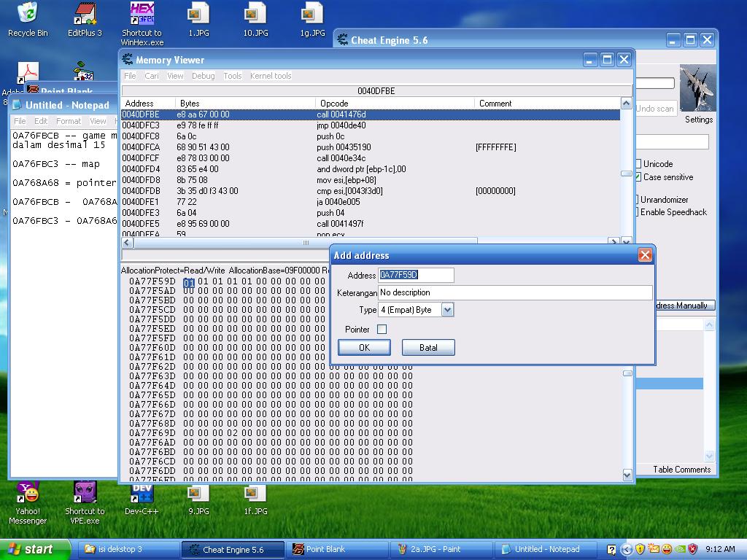Click the Keterangan description field
The height and width of the screenshot is (560, 747).
[515, 292]
